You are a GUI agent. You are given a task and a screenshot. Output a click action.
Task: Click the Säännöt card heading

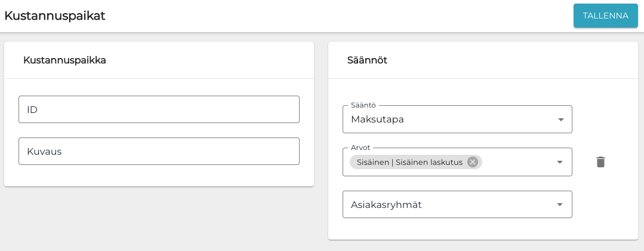(x=367, y=60)
